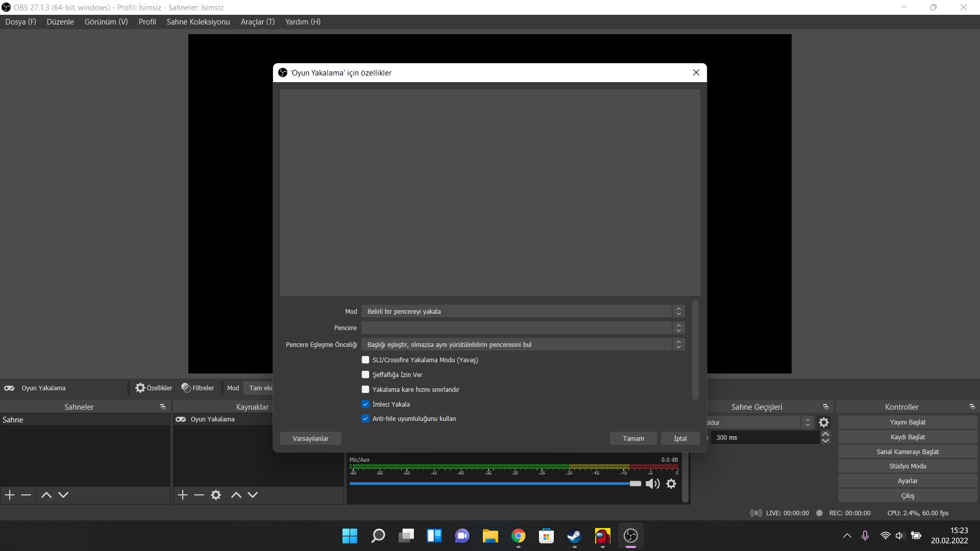Open source properties gear in Kaynaklar panel
Image resolution: width=980 pixels, height=551 pixels.
click(x=216, y=495)
